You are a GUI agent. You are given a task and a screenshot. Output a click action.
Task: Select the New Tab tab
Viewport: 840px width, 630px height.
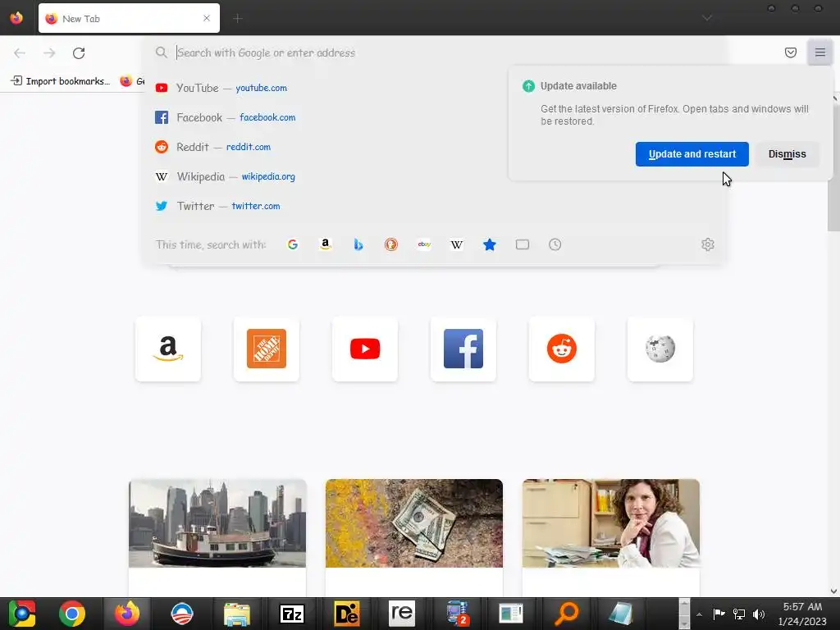point(129,18)
